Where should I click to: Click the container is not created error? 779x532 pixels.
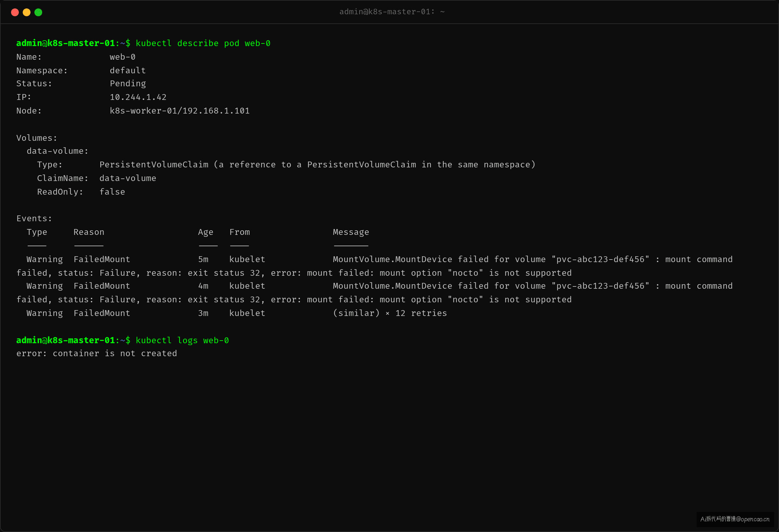coord(96,354)
